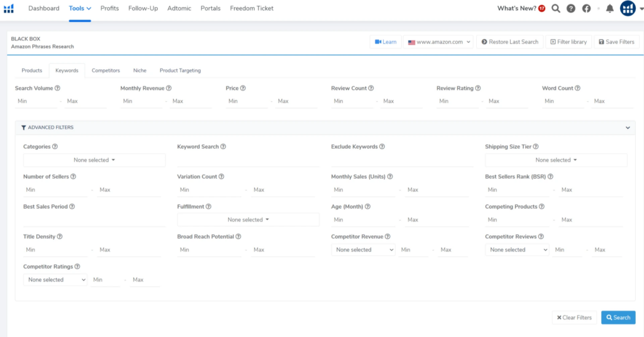Click the Competitor Reviews help icon
Viewport: 644px width, 337px height.
tap(541, 236)
